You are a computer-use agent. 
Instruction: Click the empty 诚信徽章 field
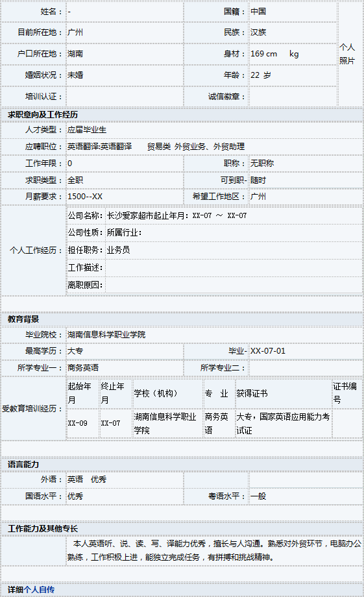[x=293, y=96]
